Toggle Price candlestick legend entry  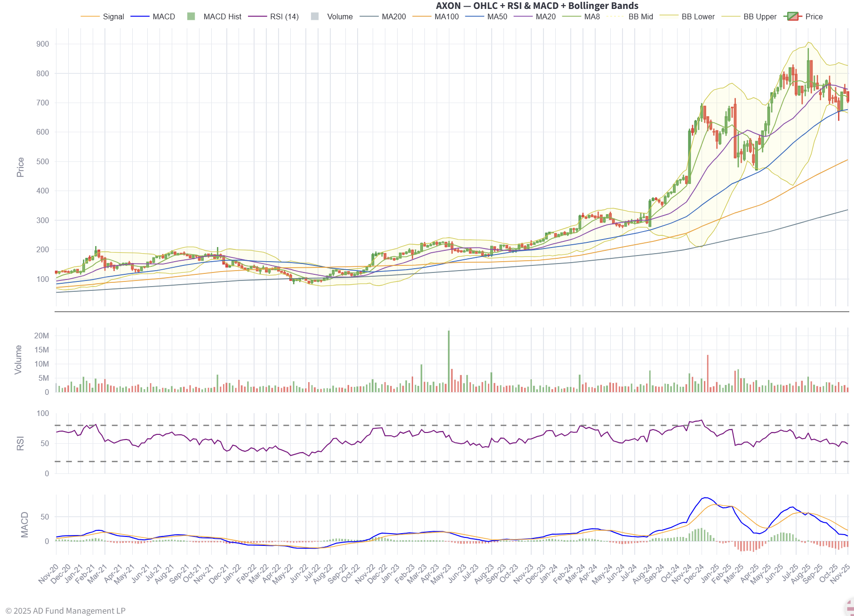pos(803,16)
